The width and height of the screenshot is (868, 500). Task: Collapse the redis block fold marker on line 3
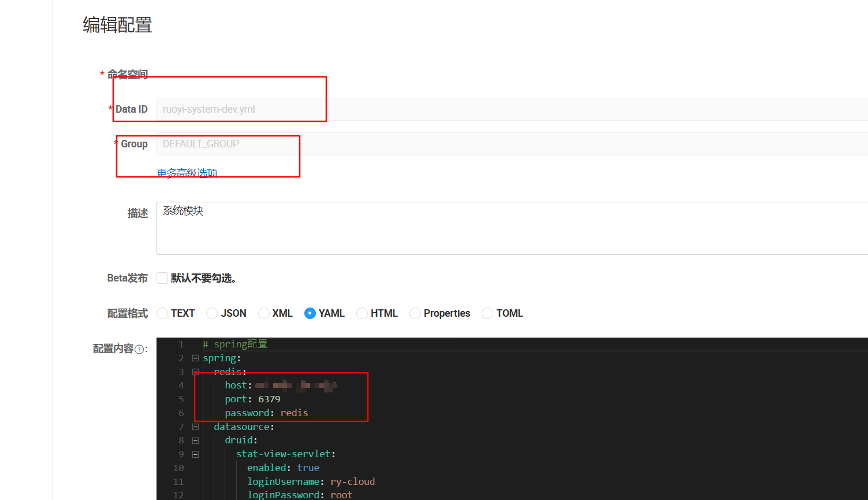point(195,372)
